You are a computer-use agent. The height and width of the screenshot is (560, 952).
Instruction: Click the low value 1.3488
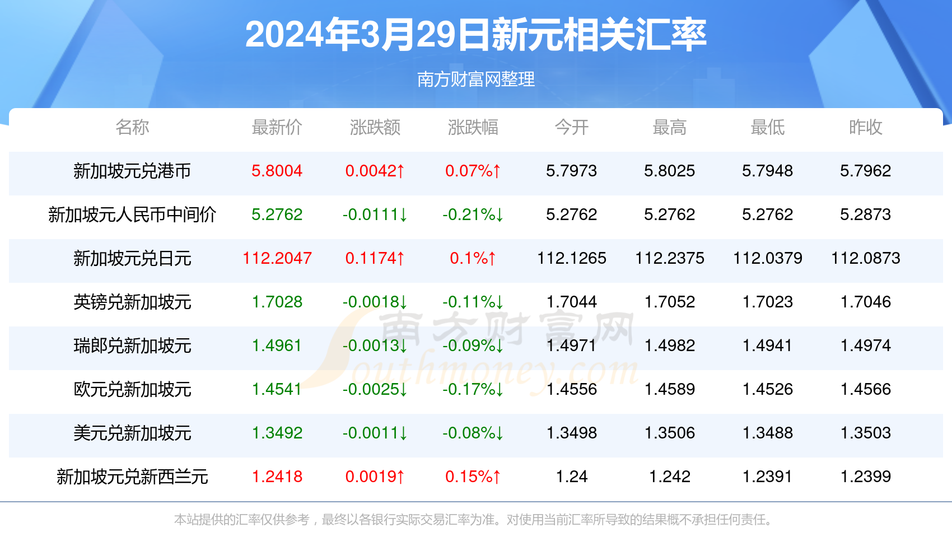[768, 433]
